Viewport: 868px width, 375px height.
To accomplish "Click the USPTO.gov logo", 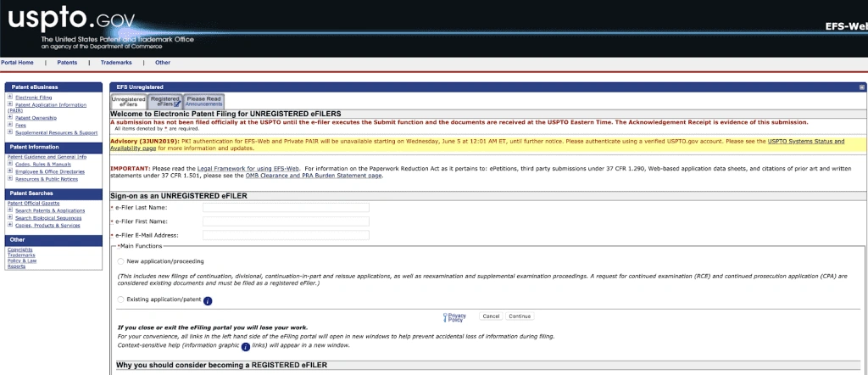I will pos(71,20).
